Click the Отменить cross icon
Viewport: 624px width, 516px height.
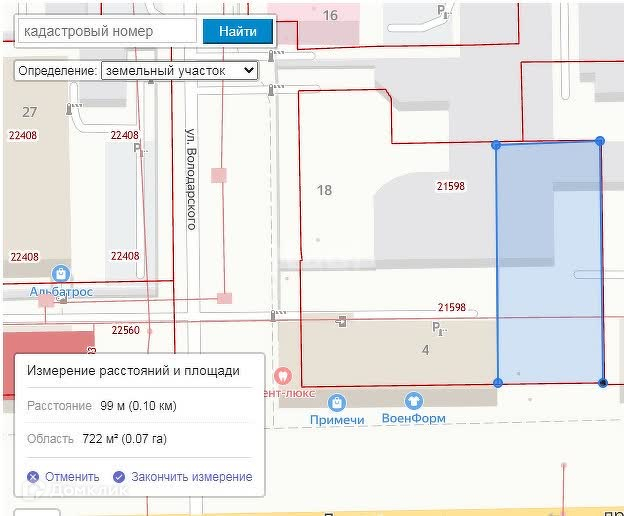[33, 477]
